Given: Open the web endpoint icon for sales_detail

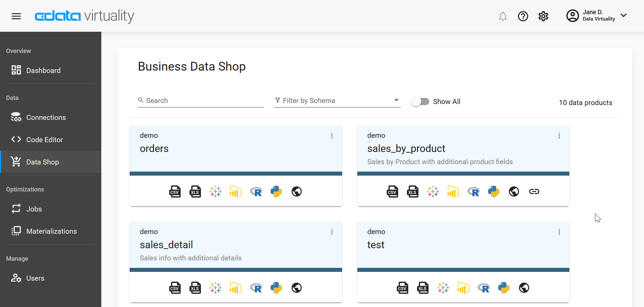Looking at the screenshot, I should tap(296, 288).
